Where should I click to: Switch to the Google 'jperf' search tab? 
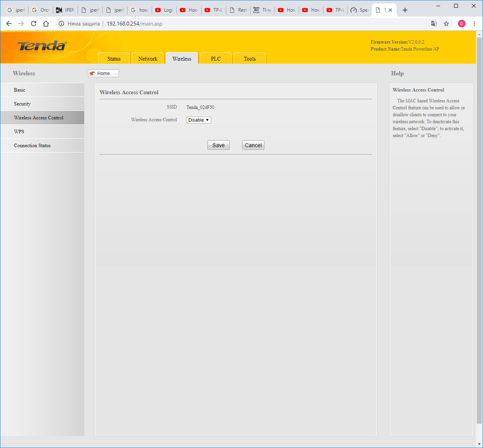tap(16, 10)
